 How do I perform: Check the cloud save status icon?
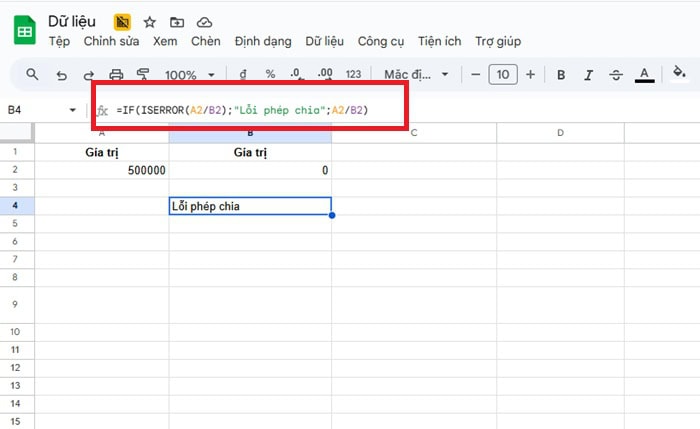point(204,21)
